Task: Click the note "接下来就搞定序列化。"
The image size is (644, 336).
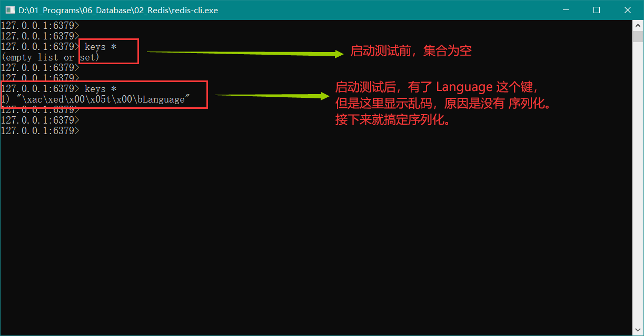Action: [x=393, y=120]
